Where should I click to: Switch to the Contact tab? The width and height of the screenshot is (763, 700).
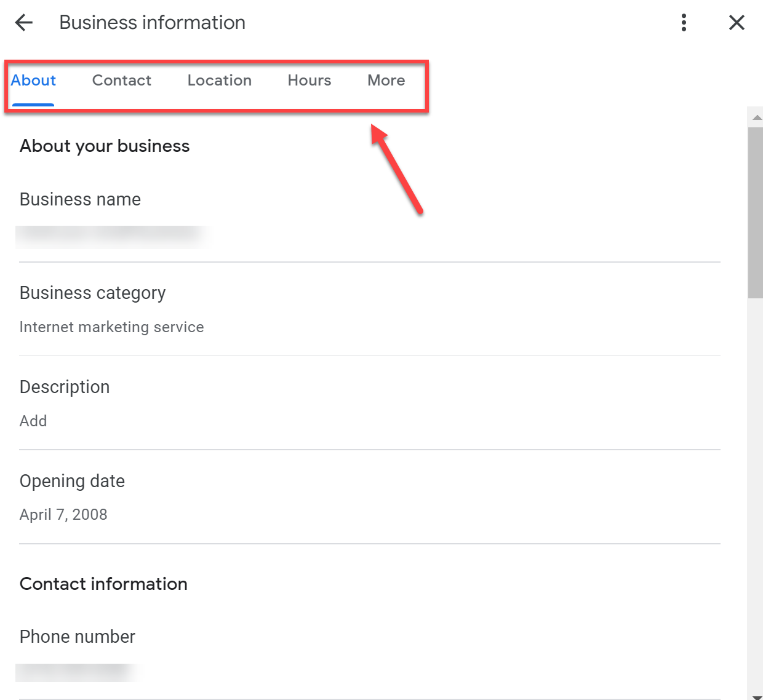tap(122, 81)
